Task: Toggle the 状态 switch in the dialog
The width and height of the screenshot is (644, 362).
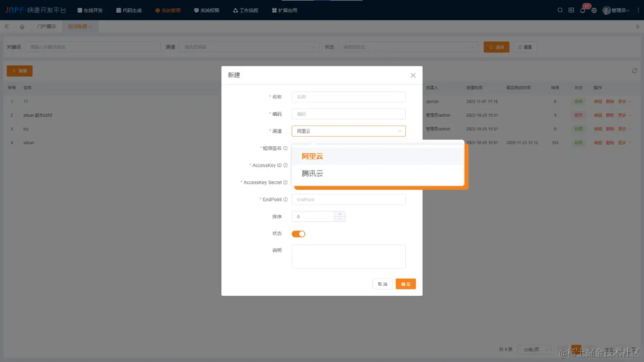Action: 298,234
